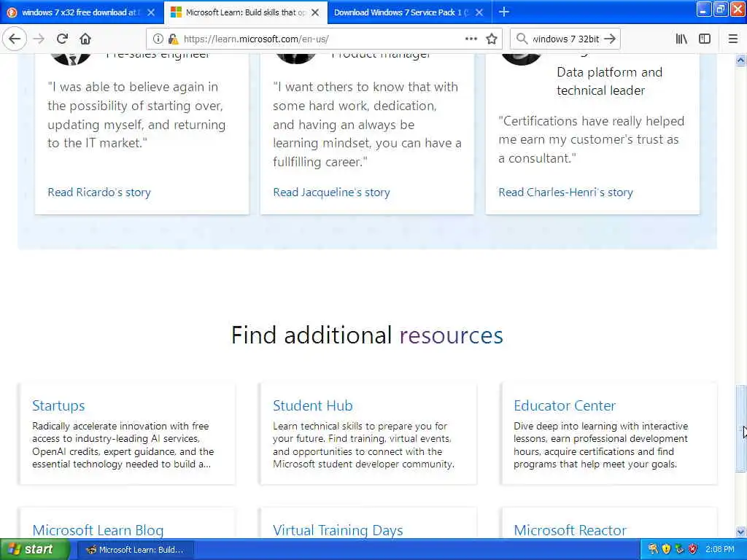Click 'Find additional resources' heading
The width and height of the screenshot is (747, 560).
[367, 335]
